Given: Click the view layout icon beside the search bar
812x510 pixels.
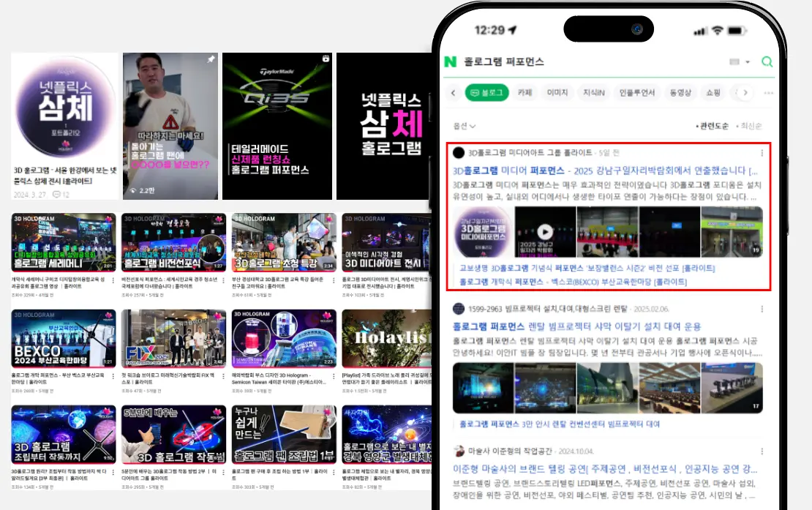Looking at the screenshot, I should point(734,62).
